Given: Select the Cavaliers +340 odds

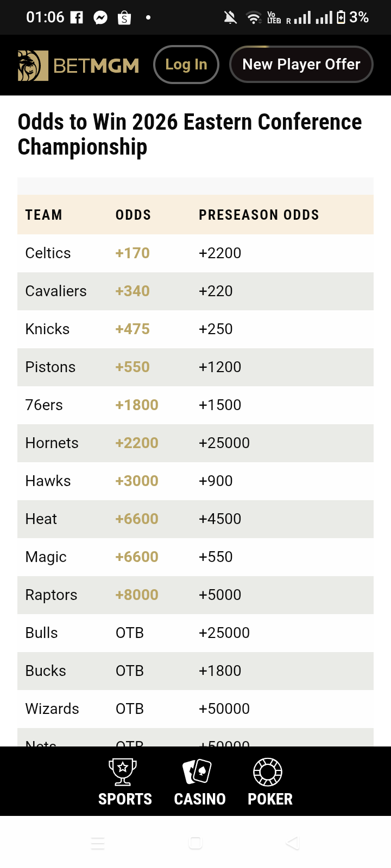Looking at the screenshot, I should [133, 291].
